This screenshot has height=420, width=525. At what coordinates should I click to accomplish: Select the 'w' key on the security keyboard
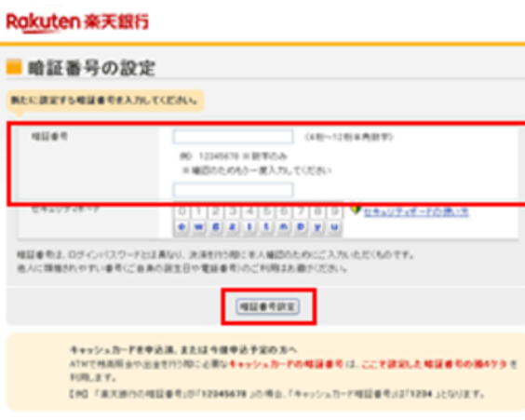199,227
